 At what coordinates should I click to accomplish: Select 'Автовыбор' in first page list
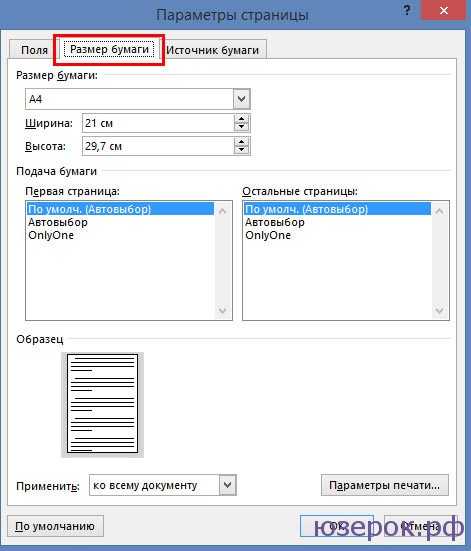pos(58,222)
